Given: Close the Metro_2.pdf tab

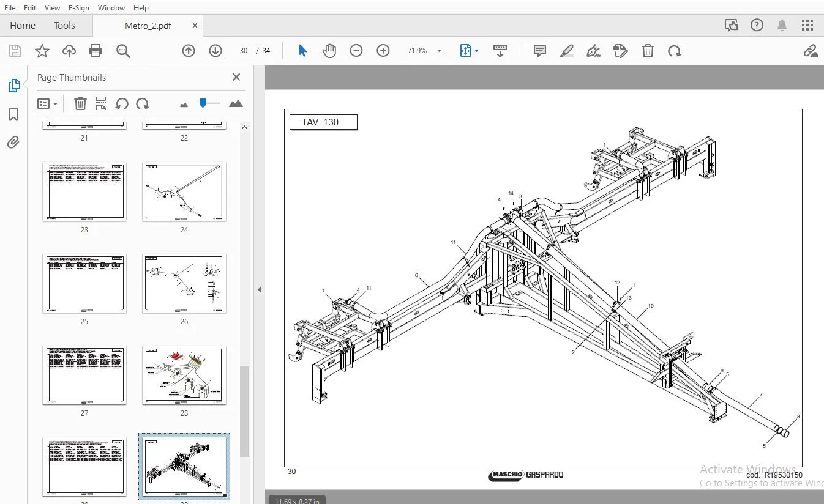Looking at the screenshot, I should (x=195, y=26).
